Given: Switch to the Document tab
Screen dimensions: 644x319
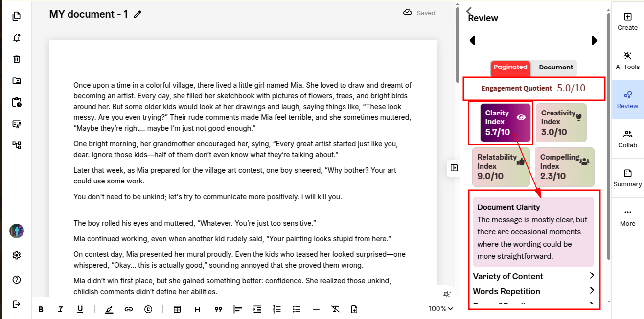Looking at the screenshot, I should (x=555, y=68).
